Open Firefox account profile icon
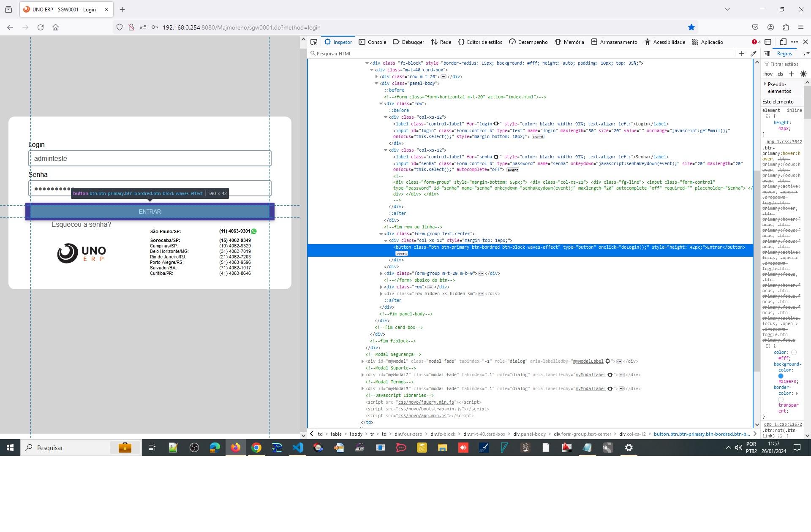Image resolution: width=811 pixels, height=532 pixels. [x=770, y=27]
